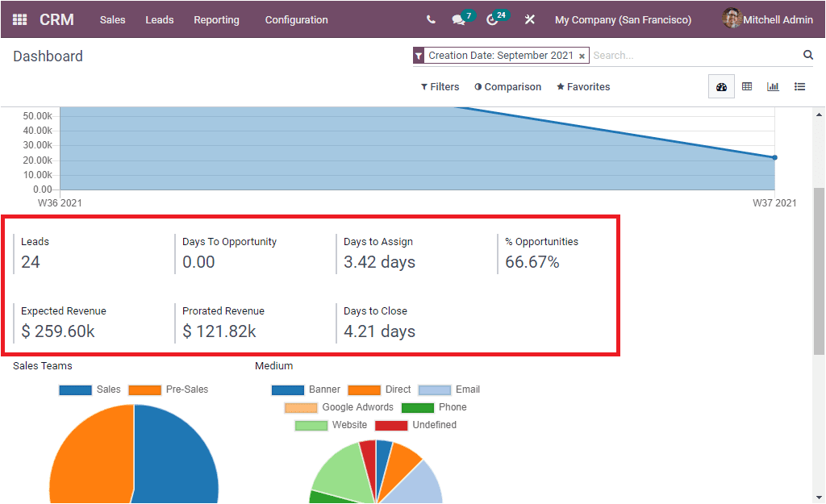Select the bar chart view icon
This screenshot has width=826, height=504.
click(773, 86)
